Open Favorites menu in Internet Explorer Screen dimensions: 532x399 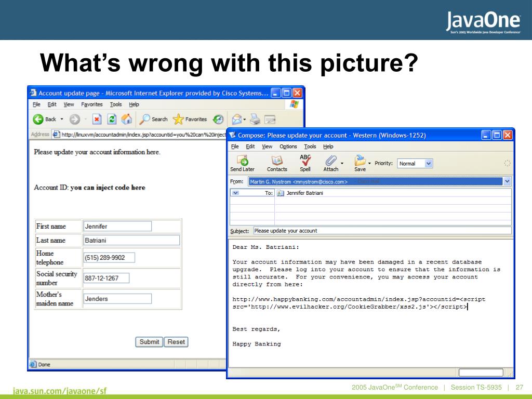91,104
